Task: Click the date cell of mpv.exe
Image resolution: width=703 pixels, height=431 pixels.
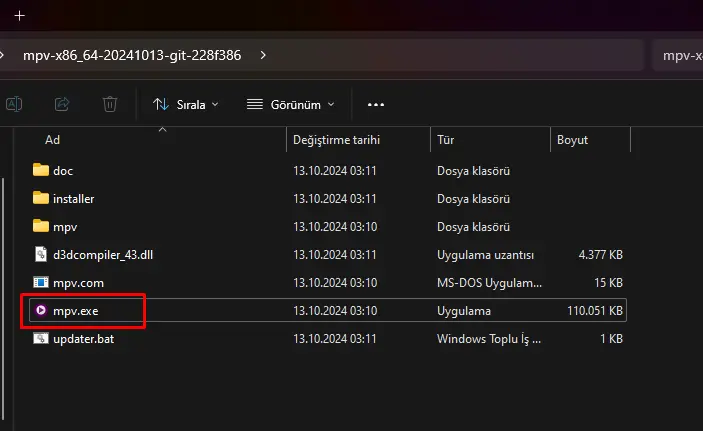Action: [x=335, y=311]
